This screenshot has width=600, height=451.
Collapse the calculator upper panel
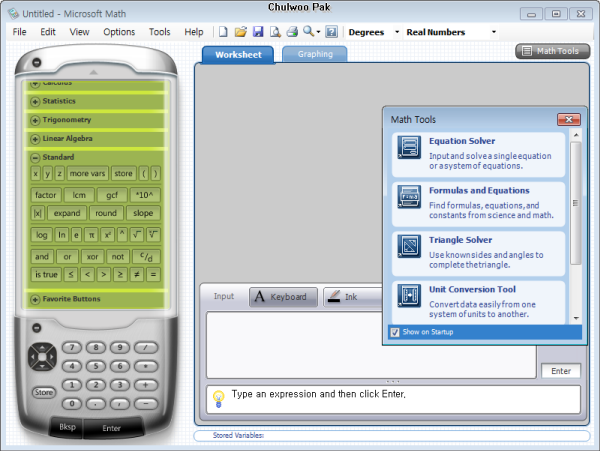[37, 62]
